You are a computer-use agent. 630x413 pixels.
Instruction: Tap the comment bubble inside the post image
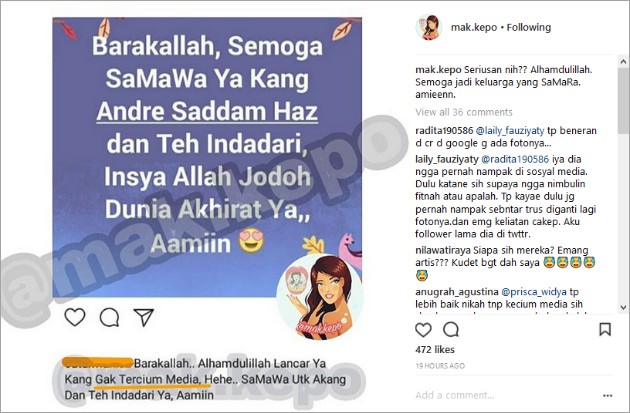pos(109,317)
